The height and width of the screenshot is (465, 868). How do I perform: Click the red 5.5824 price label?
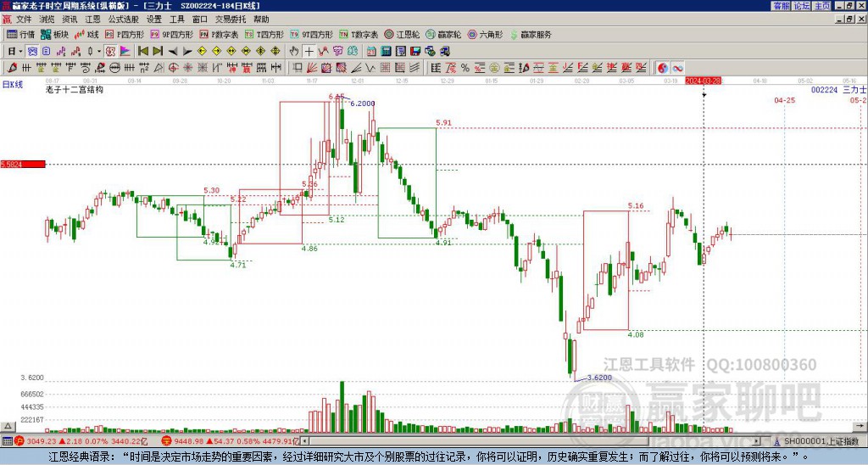[x=23, y=165]
